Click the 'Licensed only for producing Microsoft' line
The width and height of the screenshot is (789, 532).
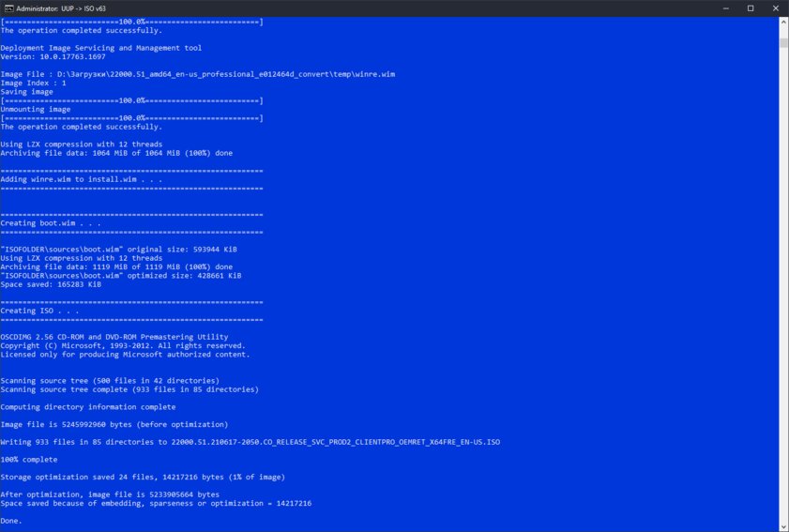coord(126,355)
